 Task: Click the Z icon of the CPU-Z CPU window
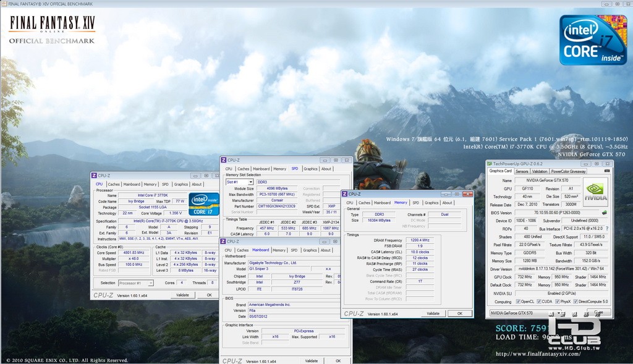tap(94, 176)
